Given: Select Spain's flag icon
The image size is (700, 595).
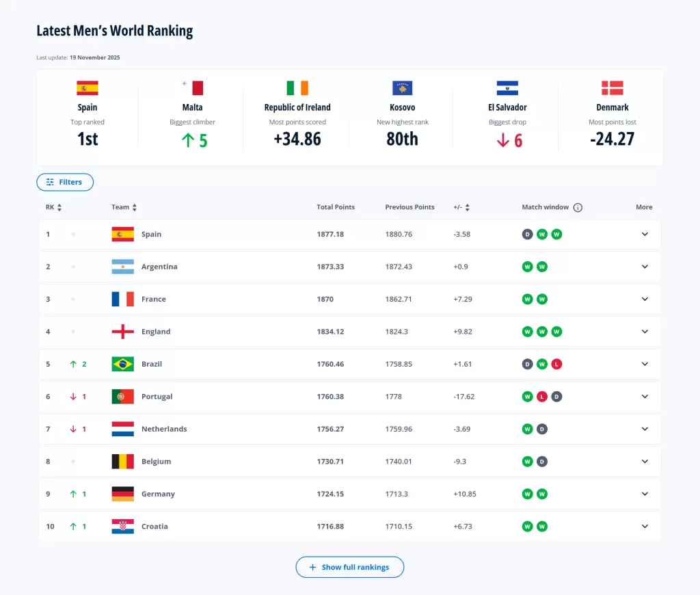Looking at the screenshot, I should coord(122,234).
